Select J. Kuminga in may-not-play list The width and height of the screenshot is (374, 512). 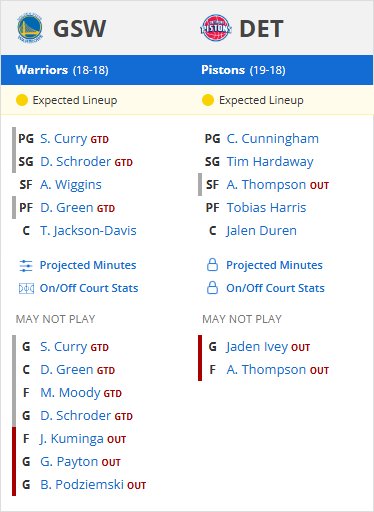(72, 439)
